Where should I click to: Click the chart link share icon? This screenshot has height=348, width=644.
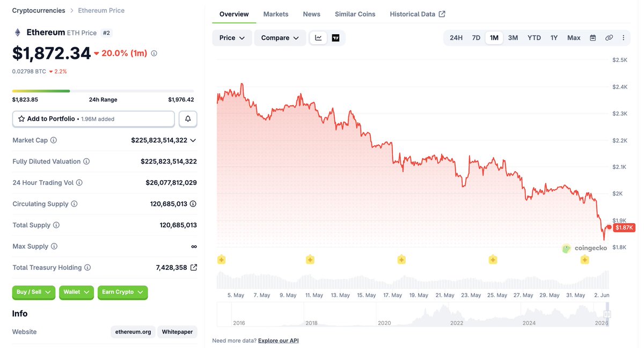click(609, 38)
